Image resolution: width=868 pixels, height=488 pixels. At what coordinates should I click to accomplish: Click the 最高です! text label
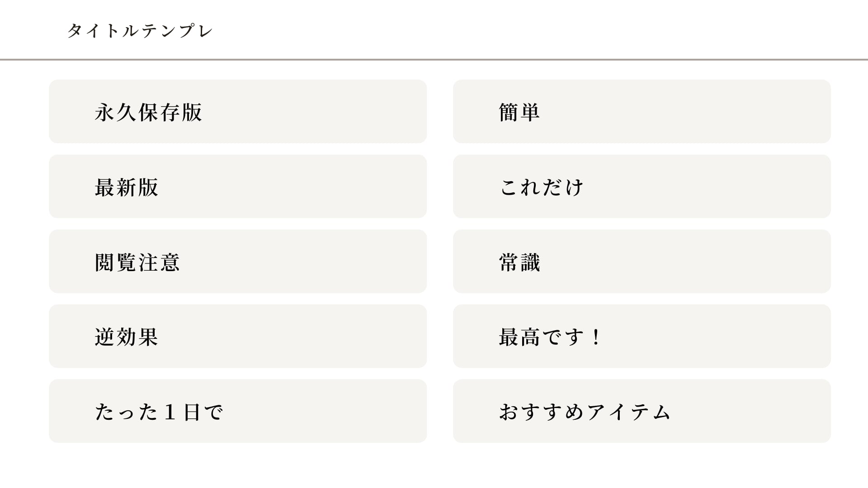(550, 337)
